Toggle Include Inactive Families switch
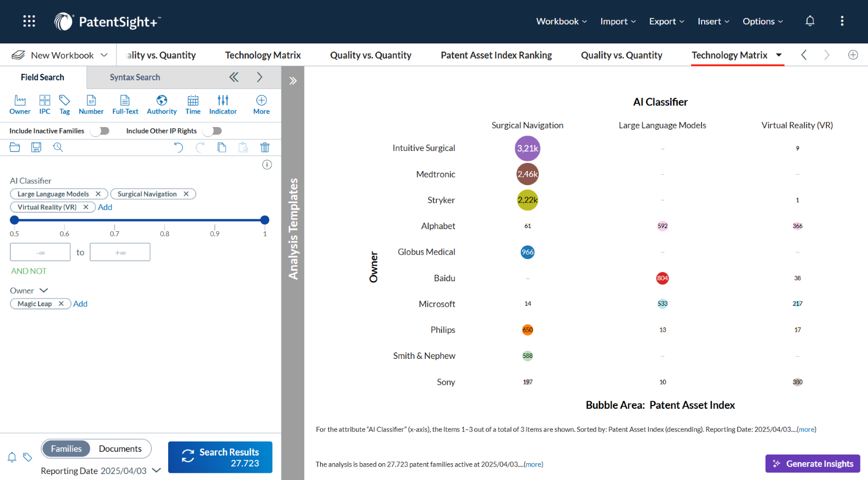 [100, 131]
